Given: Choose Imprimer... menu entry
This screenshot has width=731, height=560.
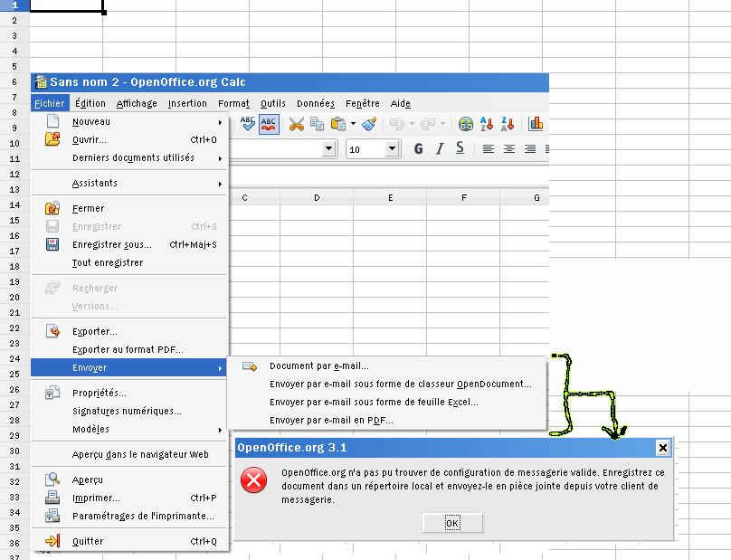Looking at the screenshot, I should click(x=129, y=498).
